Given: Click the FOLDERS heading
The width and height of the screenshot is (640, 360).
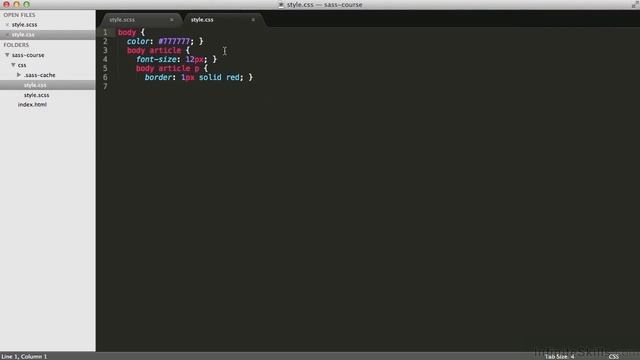Looking at the screenshot, I should tap(16, 45).
